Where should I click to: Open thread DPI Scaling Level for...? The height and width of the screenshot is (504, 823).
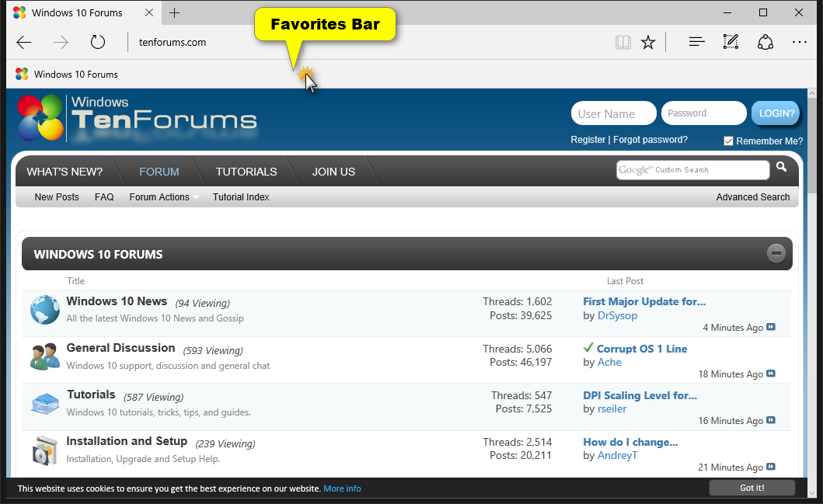[x=640, y=395]
